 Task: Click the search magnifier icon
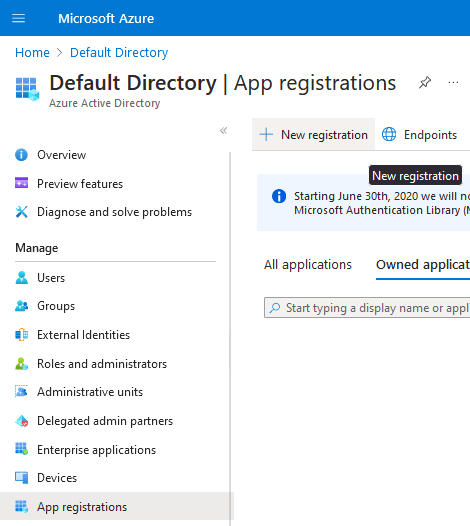click(275, 308)
